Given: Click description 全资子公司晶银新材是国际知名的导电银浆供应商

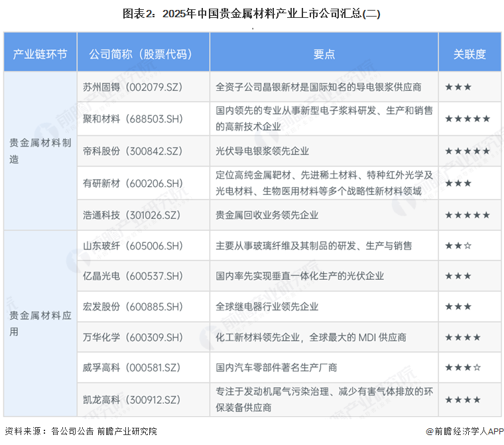Looking at the screenshot, I should click(318, 87).
